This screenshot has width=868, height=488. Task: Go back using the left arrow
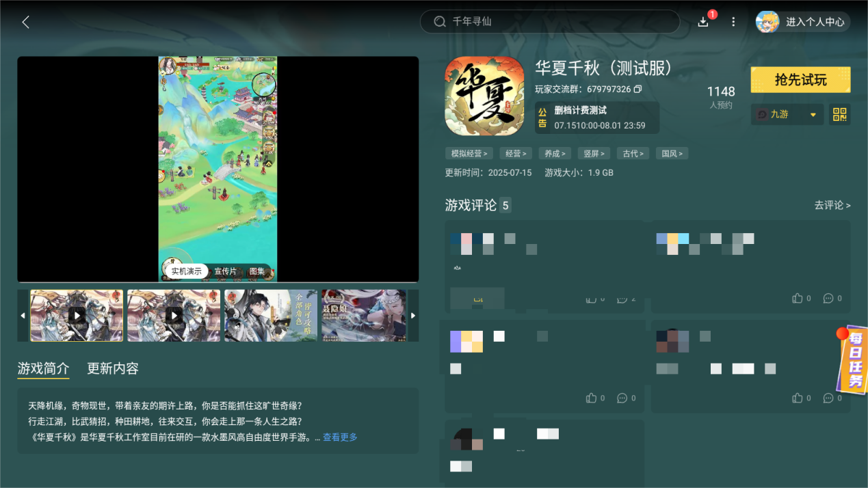tap(25, 22)
